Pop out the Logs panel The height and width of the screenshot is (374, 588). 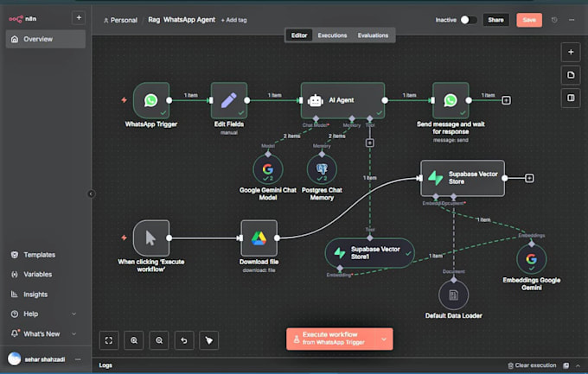pyautogui.click(x=566, y=365)
